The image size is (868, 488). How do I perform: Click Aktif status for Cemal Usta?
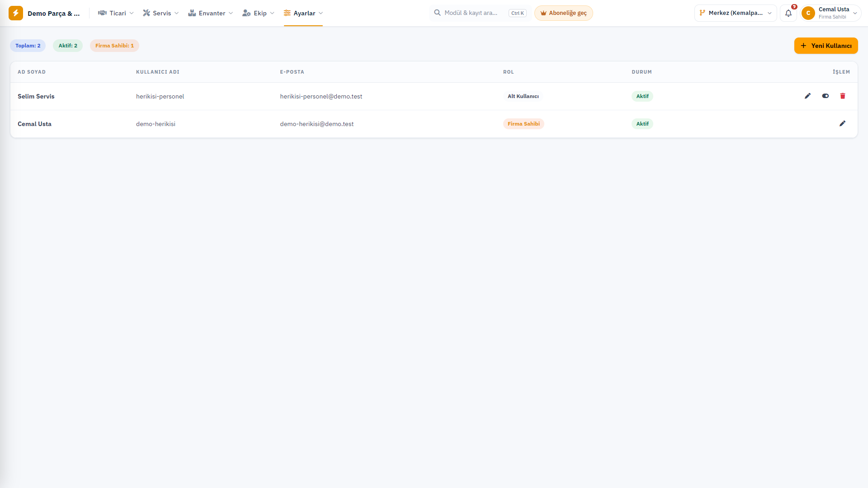pyautogui.click(x=642, y=124)
